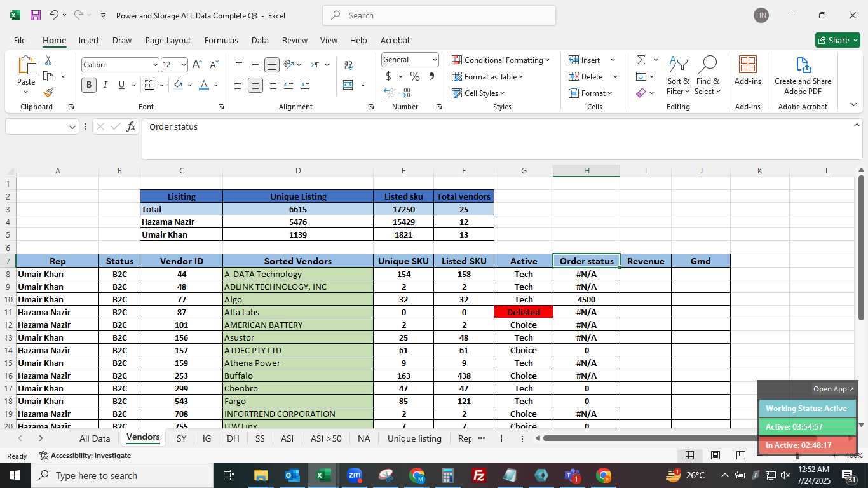Expand Format as Table menu
Image resolution: width=868 pixels, height=488 pixels.
pyautogui.click(x=487, y=76)
